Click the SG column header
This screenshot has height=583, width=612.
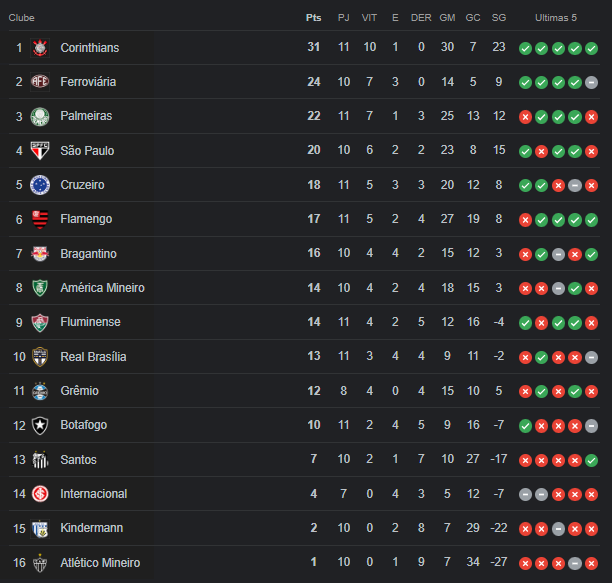coord(499,18)
